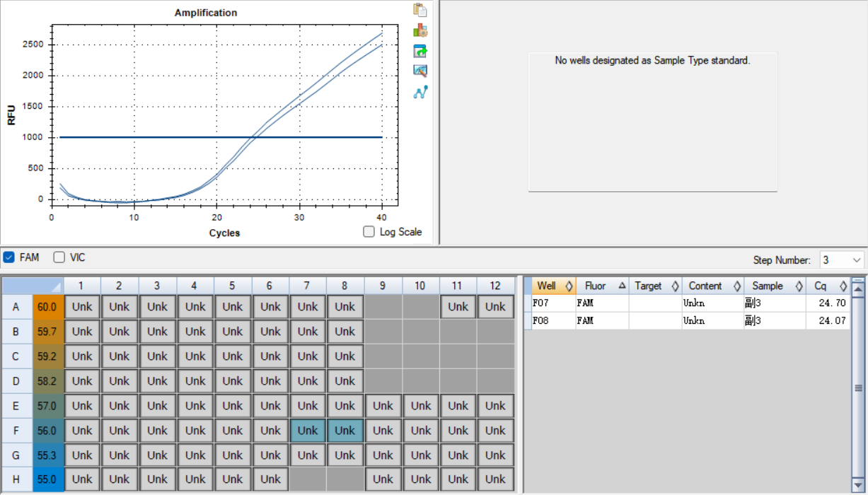This screenshot has height=495, width=868.
Task: Select the highlighted well F8
Action: 345,431
